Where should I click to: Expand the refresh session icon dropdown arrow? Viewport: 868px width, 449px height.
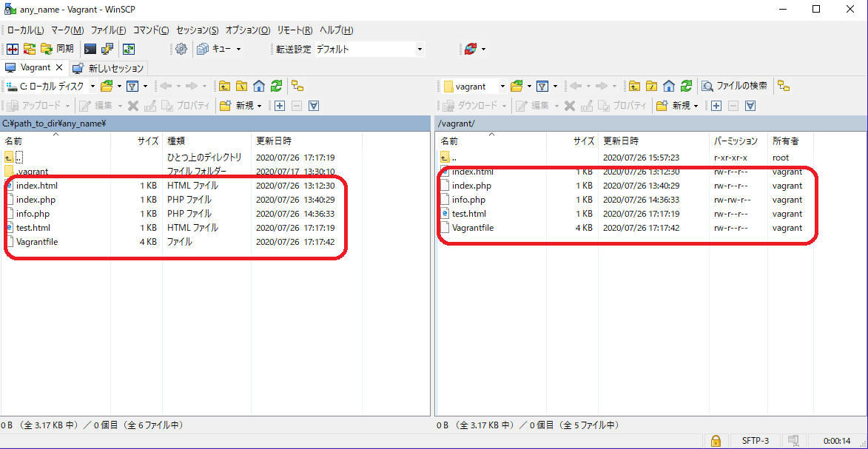coord(484,50)
